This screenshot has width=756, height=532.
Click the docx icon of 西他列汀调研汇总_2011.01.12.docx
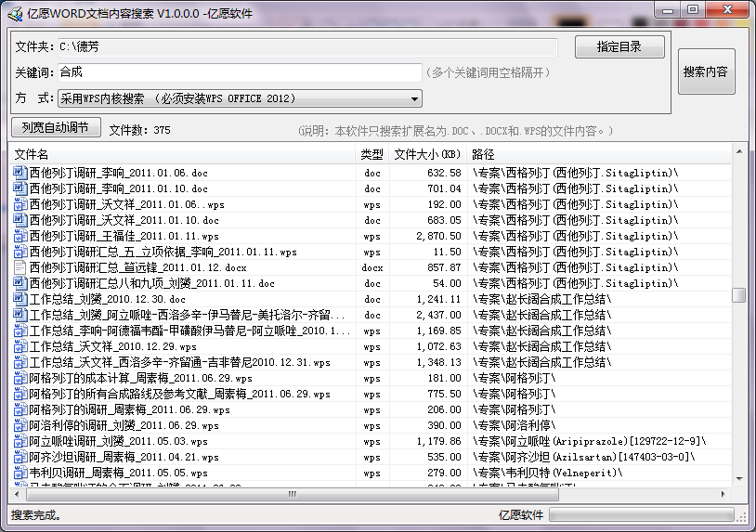pyautogui.click(x=20, y=267)
